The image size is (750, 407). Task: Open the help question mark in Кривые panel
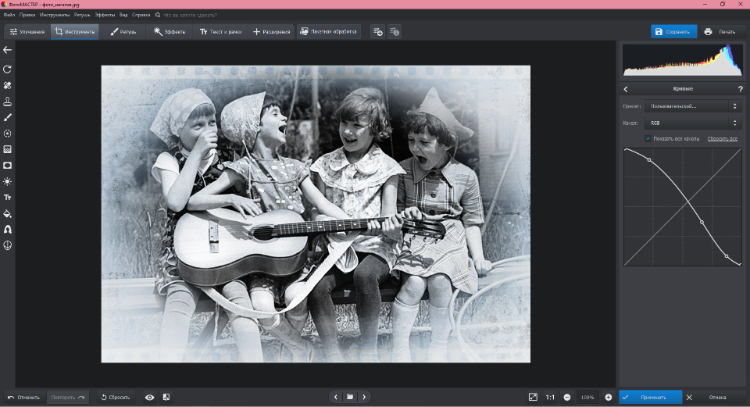pos(740,89)
